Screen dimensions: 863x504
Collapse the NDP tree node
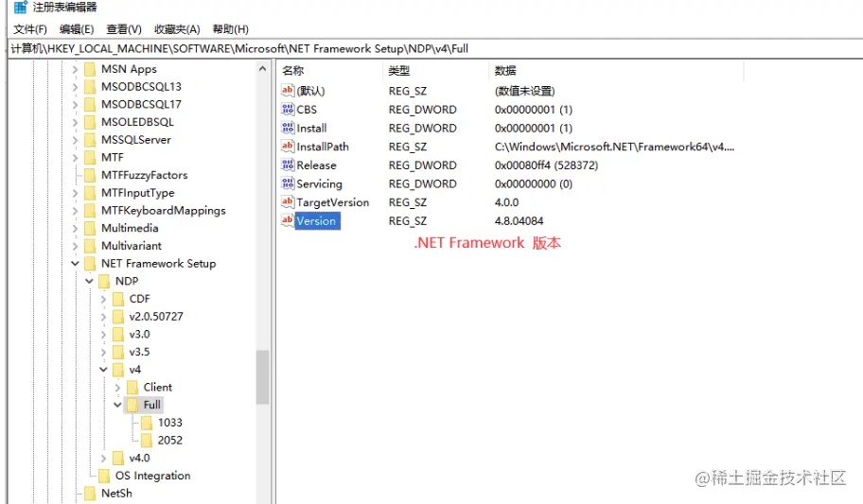click(89, 281)
